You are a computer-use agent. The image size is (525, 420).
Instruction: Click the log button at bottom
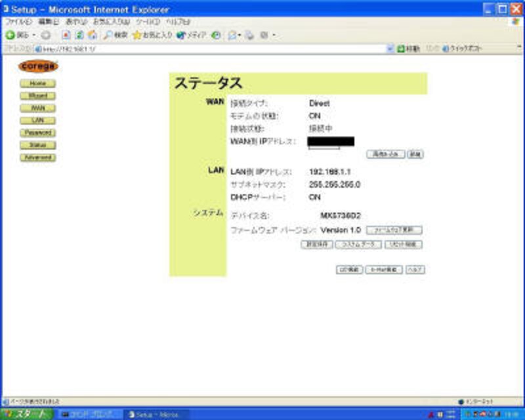click(349, 270)
